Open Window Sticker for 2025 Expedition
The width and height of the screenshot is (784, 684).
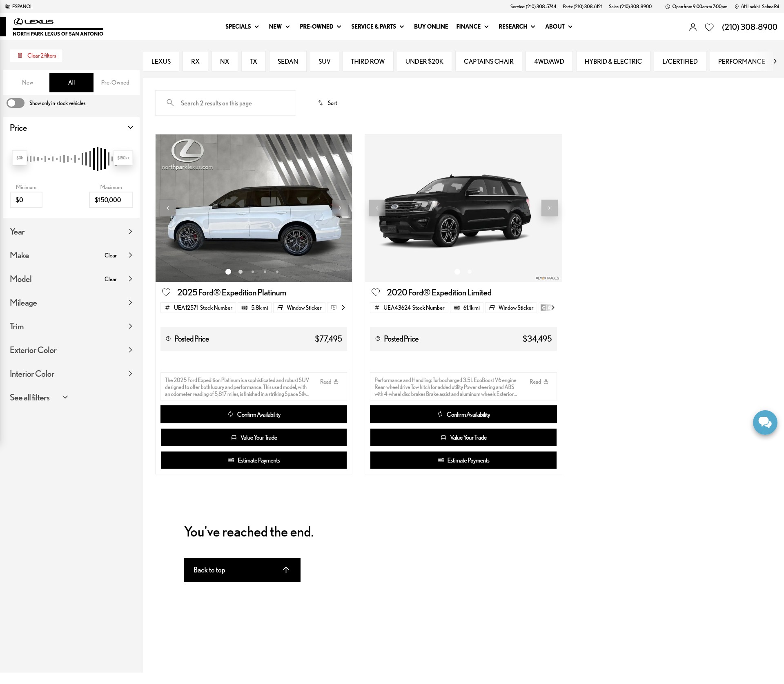coord(300,308)
